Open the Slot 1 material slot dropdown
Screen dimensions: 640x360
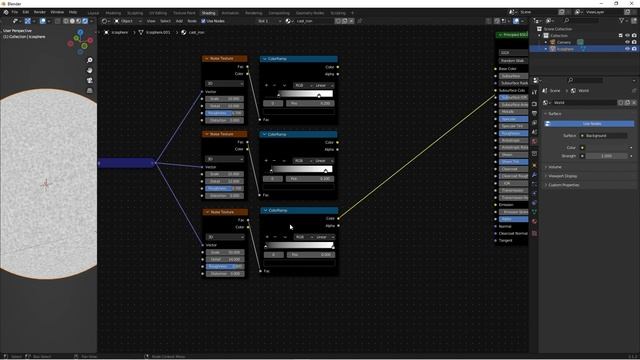coord(269,21)
